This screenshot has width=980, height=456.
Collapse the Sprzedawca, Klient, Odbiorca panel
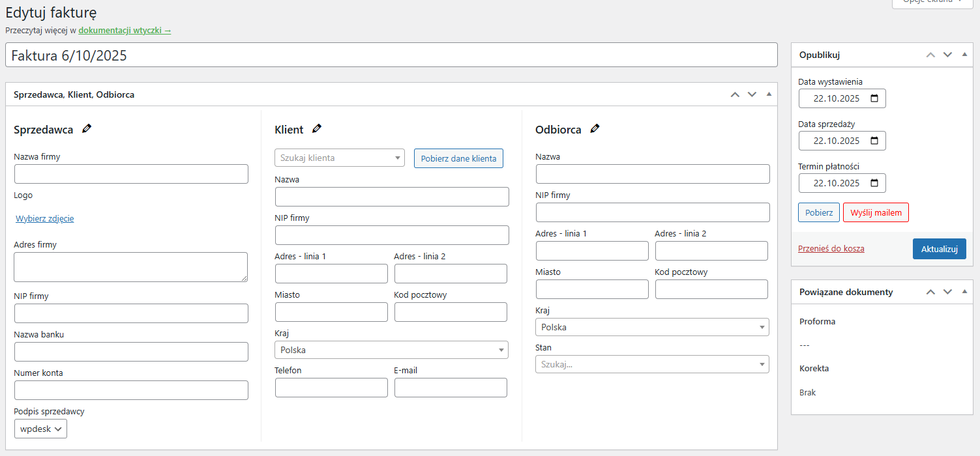(x=769, y=94)
